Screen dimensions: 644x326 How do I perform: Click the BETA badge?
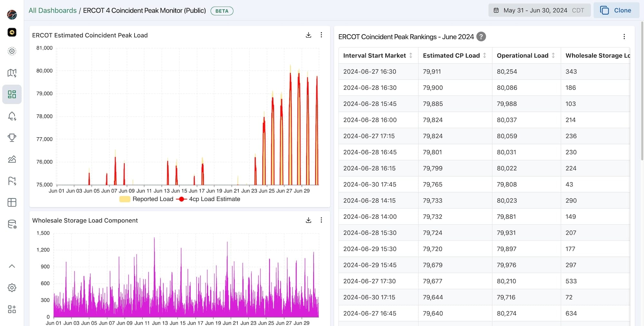pyautogui.click(x=222, y=11)
